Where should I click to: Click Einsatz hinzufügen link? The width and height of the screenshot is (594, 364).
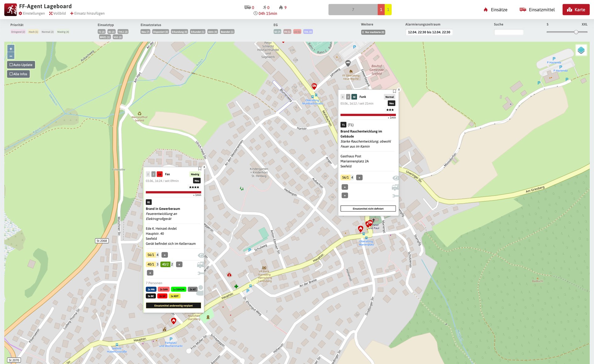click(87, 13)
